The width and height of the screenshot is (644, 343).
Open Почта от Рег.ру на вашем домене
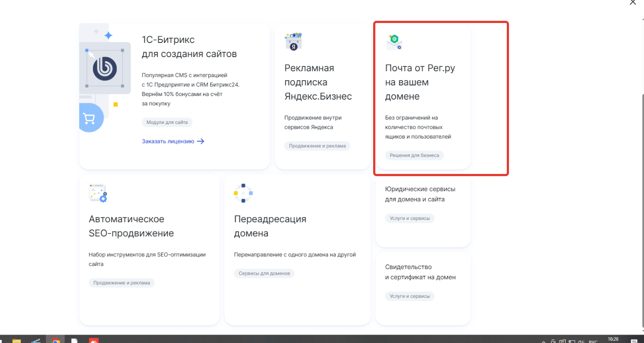point(420,82)
